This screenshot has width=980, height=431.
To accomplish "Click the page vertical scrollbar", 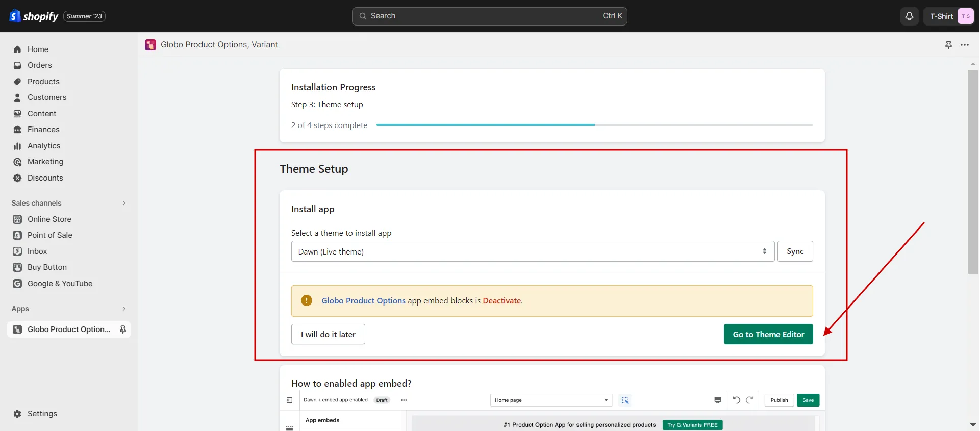I will [973, 172].
